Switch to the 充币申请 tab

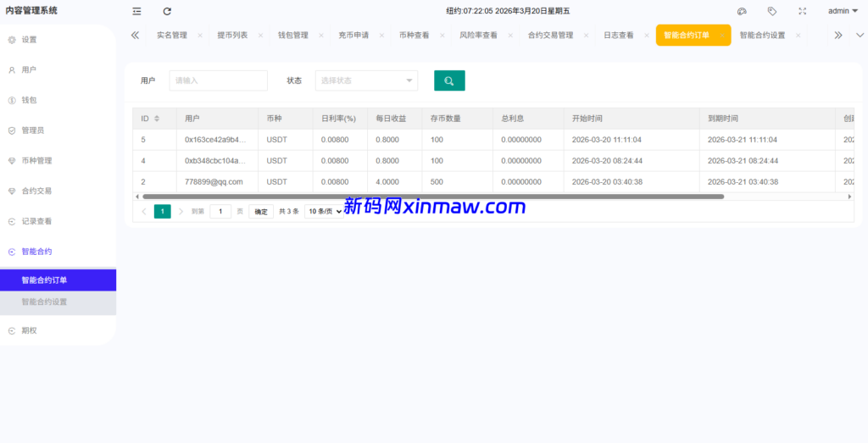(x=353, y=35)
